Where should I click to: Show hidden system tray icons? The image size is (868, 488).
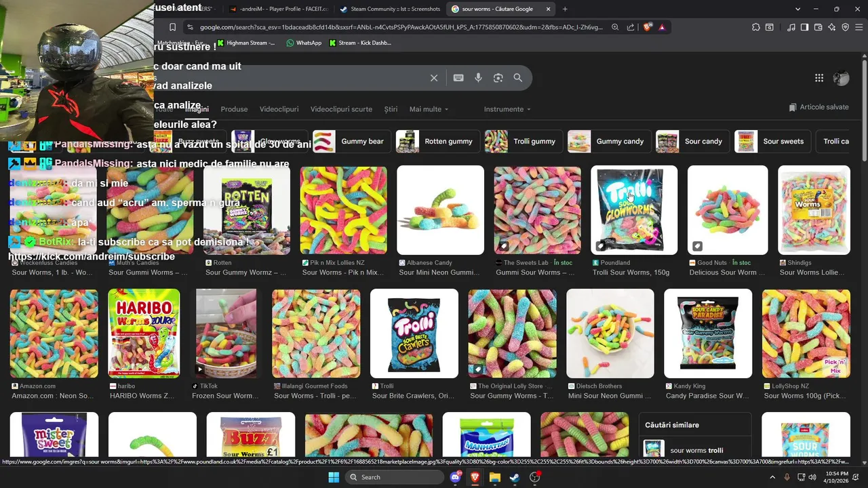pos(772,477)
